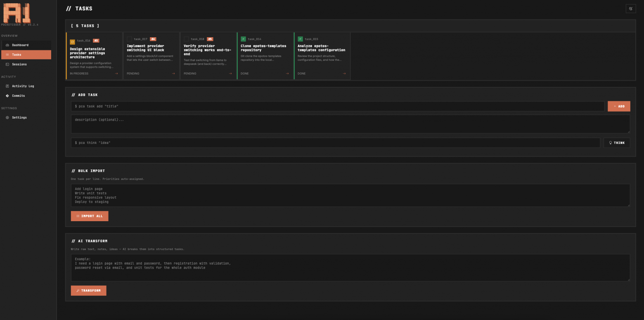Open Dashboard in the sidebar
This screenshot has width=644, height=320.
click(20, 45)
